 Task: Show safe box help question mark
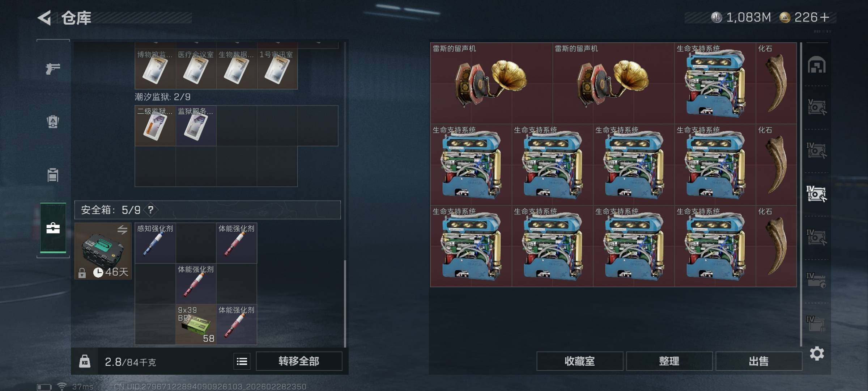click(x=151, y=210)
